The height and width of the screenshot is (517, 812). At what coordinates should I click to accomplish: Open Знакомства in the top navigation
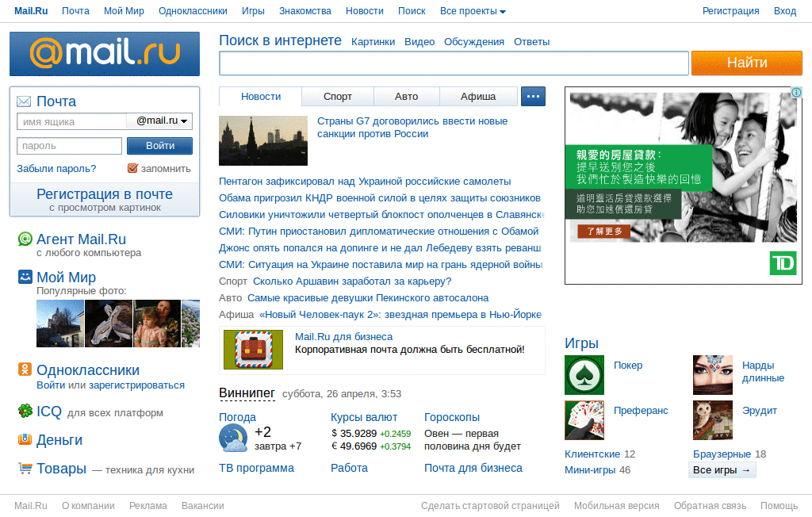point(305,11)
